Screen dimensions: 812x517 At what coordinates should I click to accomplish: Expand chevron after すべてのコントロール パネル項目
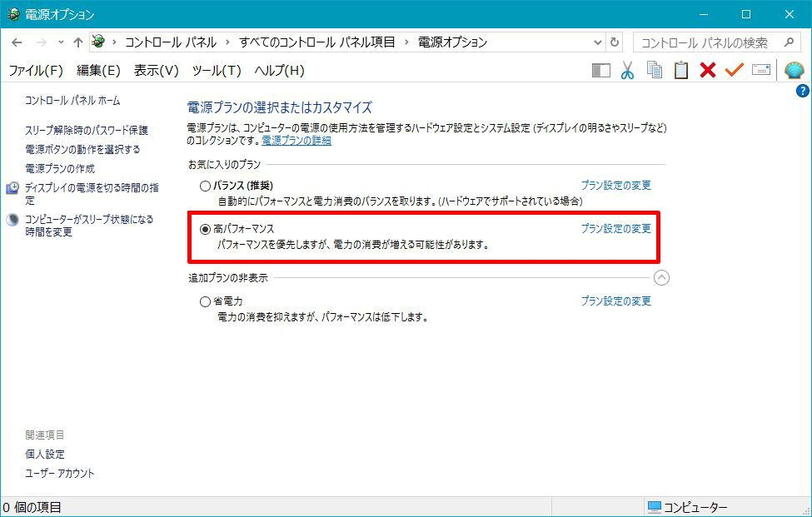(406, 42)
